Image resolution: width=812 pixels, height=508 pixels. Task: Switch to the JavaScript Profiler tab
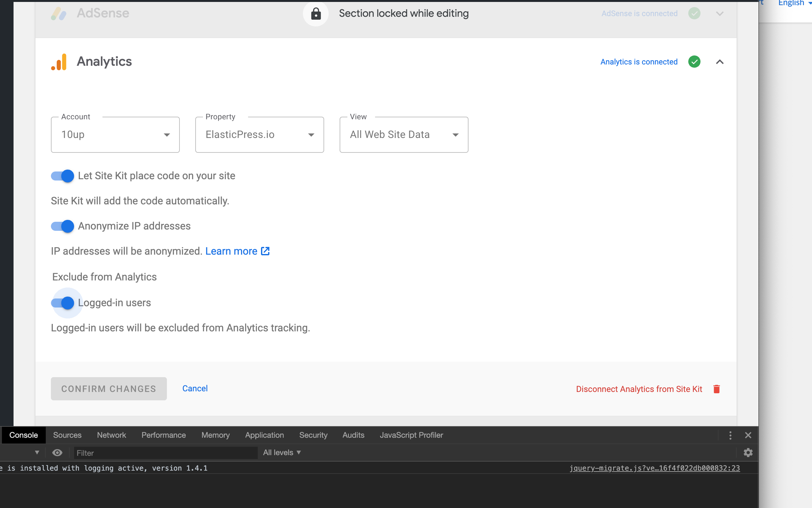(x=411, y=435)
